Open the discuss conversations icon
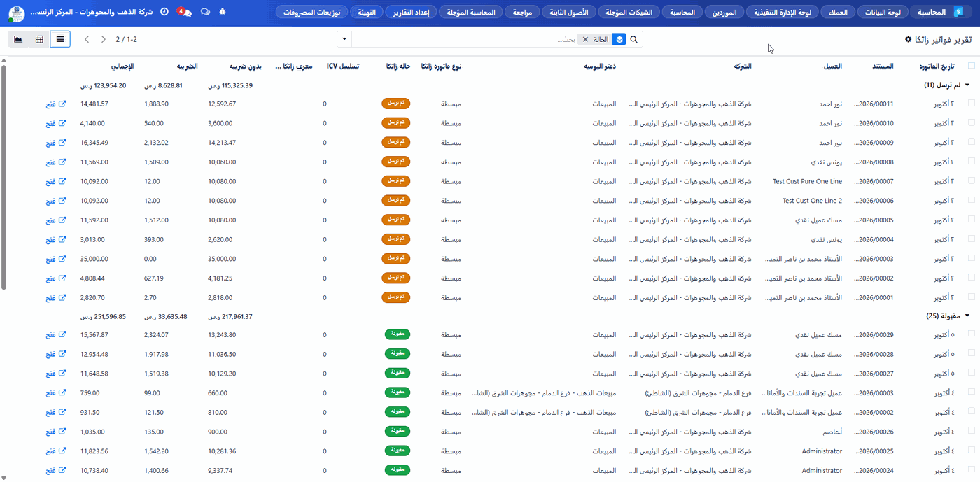Viewport: 980px width, 482px height. click(x=205, y=12)
